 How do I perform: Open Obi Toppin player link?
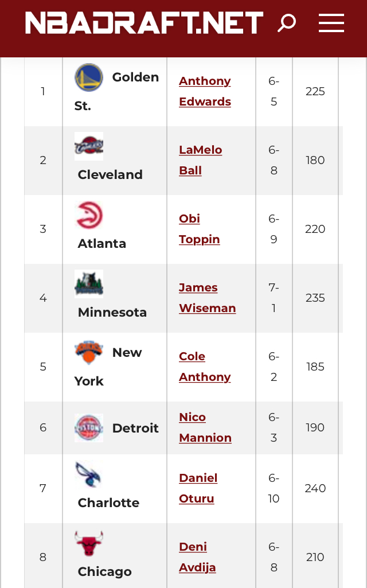200,229
